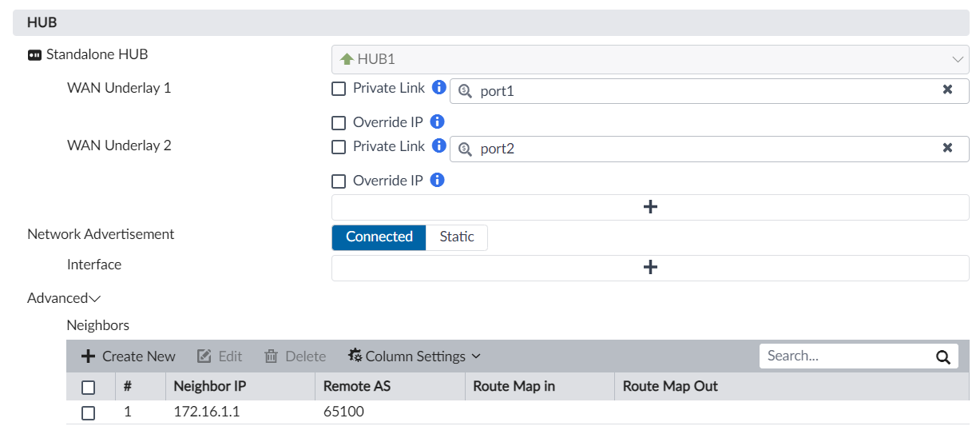This screenshot has width=980, height=434.
Task: Open the Standalone HUB HUB1 dropdown
Action: 650,60
